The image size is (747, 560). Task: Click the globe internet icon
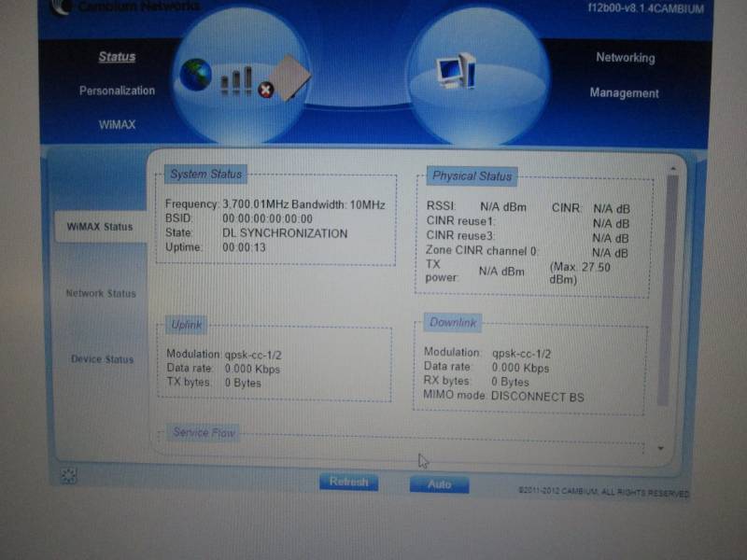tap(196, 75)
